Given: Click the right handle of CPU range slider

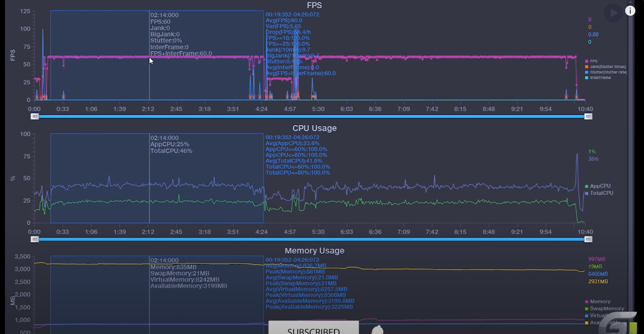Looking at the screenshot, I should click(588, 239).
